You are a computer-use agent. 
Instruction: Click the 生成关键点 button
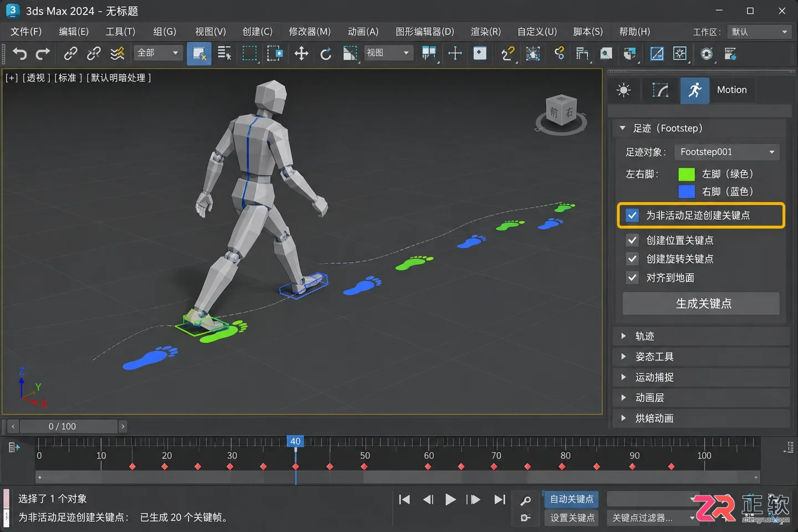click(x=701, y=304)
